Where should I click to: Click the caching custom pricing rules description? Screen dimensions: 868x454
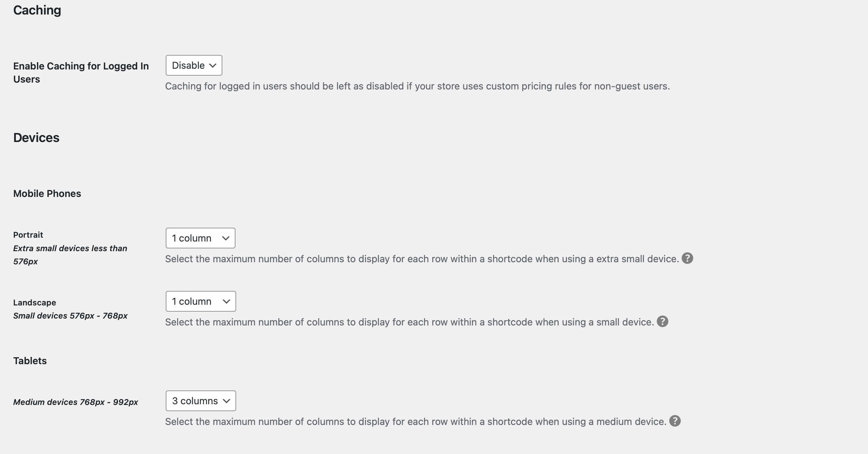(x=417, y=86)
